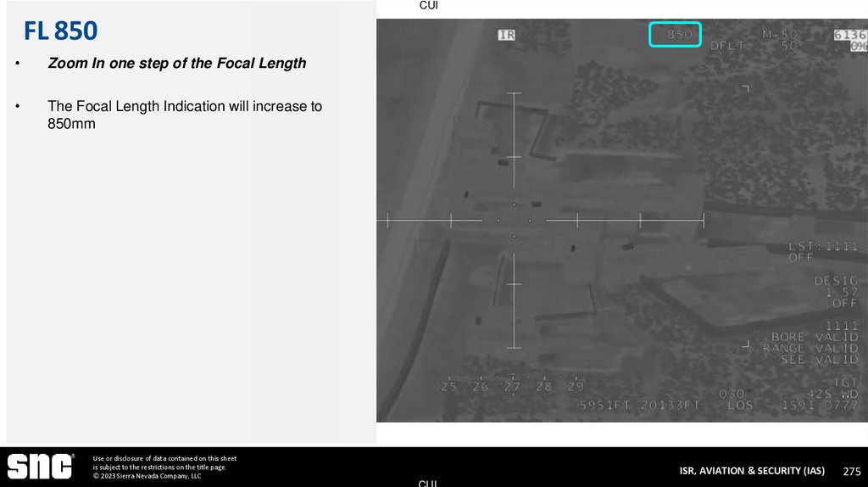Viewport: 868px width, 487px height.
Task: Click the '5951FT' altitude readout
Action: coord(604,406)
